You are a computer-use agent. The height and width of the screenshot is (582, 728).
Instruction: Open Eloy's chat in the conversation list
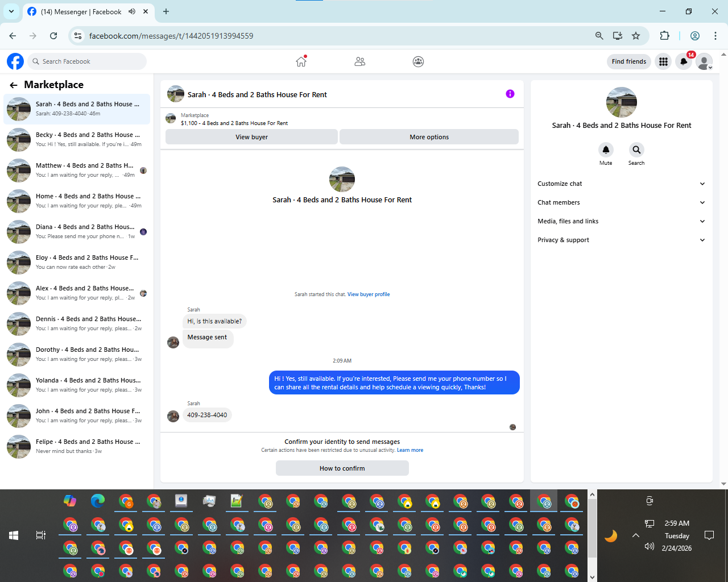[77, 262]
